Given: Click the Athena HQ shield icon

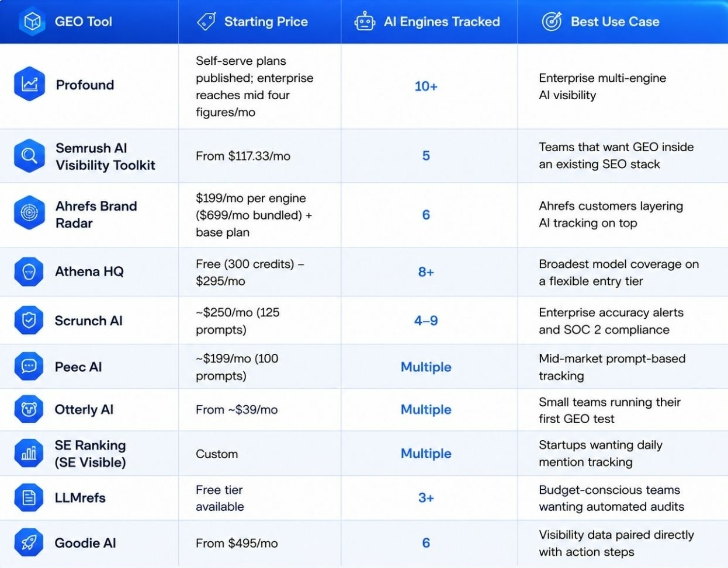Looking at the screenshot, I should click(29, 271).
